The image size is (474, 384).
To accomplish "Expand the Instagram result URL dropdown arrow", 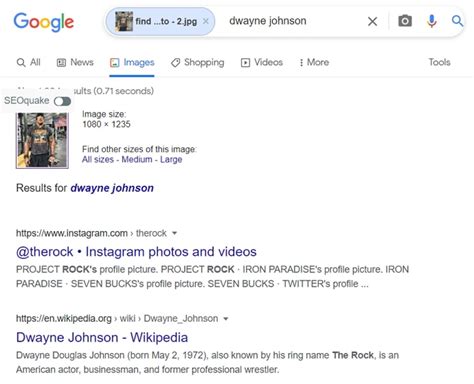I will [x=174, y=233].
